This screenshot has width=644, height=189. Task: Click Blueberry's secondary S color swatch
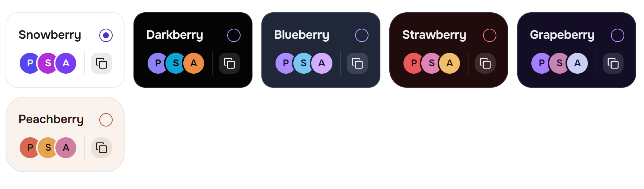tap(303, 63)
